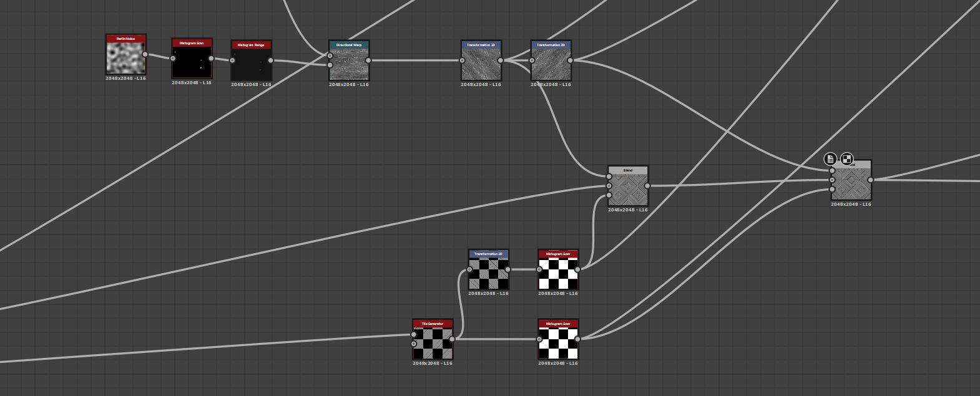Viewport: 980px width, 396px height.
Task: Select the checkered Transformation 2D node
Action: tap(489, 269)
